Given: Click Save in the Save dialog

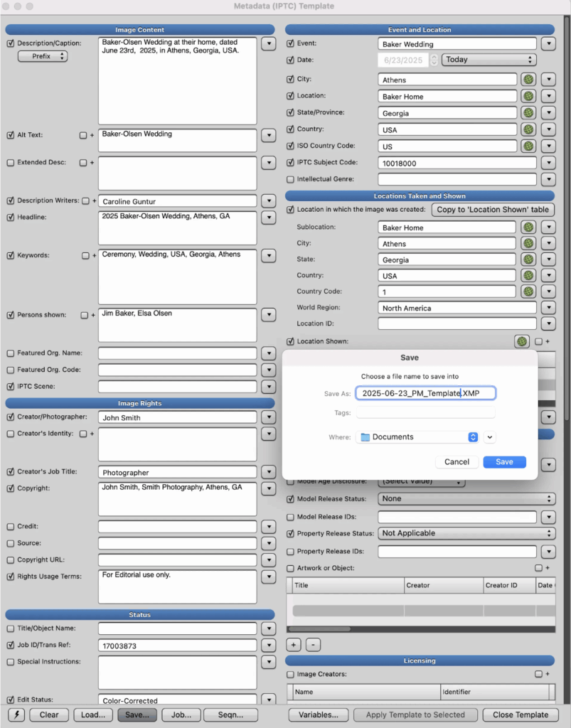Looking at the screenshot, I should (x=505, y=462).
